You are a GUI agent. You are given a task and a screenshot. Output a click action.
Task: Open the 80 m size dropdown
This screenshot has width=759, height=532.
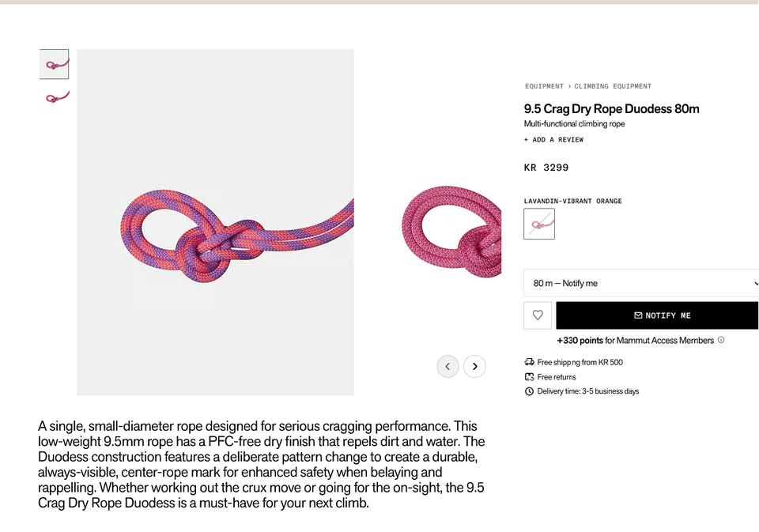pyautogui.click(x=641, y=283)
